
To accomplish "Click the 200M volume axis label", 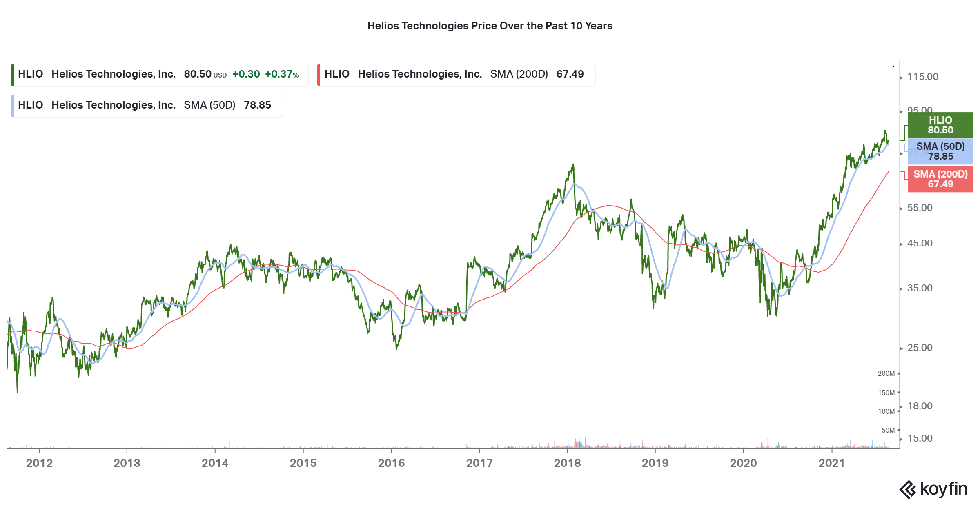I will point(886,373).
